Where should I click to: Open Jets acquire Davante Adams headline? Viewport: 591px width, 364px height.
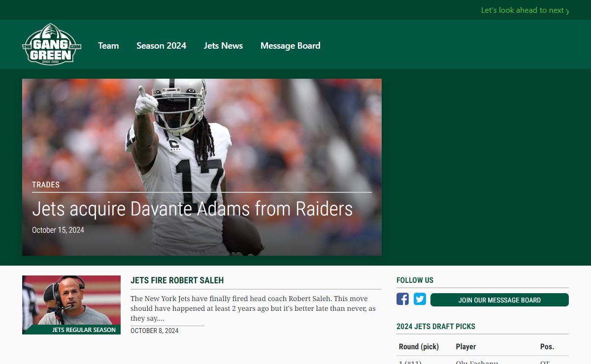193,209
